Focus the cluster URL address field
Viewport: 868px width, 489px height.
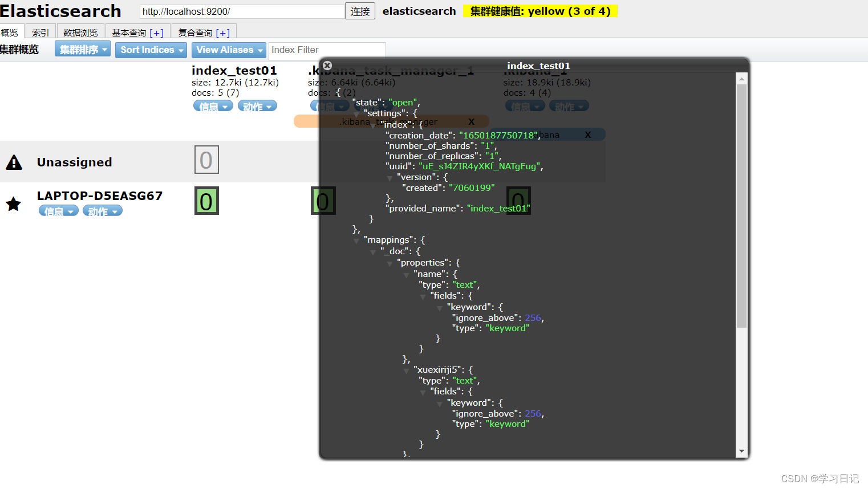click(x=242, y=11)
